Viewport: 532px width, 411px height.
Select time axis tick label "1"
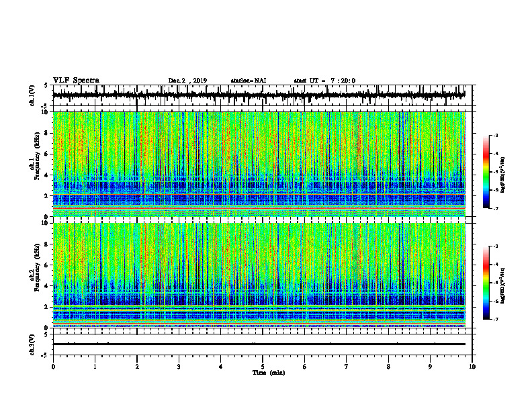(x=95, y=367)
